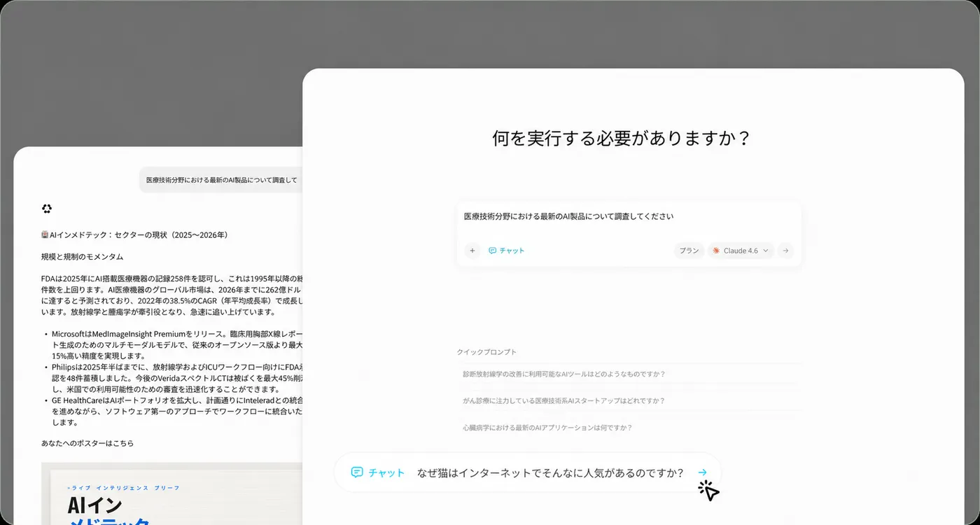Click the bullet about GE HealthCare AIポートフォリオ
The height and width of the screenshot is (525, 980).
click(177, 411)
